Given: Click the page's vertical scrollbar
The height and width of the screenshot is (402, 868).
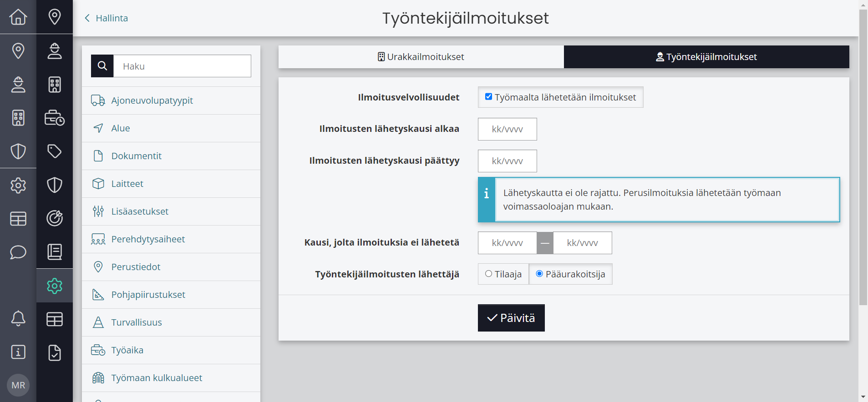Looking at the screenshot, I should pyautogui.click(x=863, y=157).
